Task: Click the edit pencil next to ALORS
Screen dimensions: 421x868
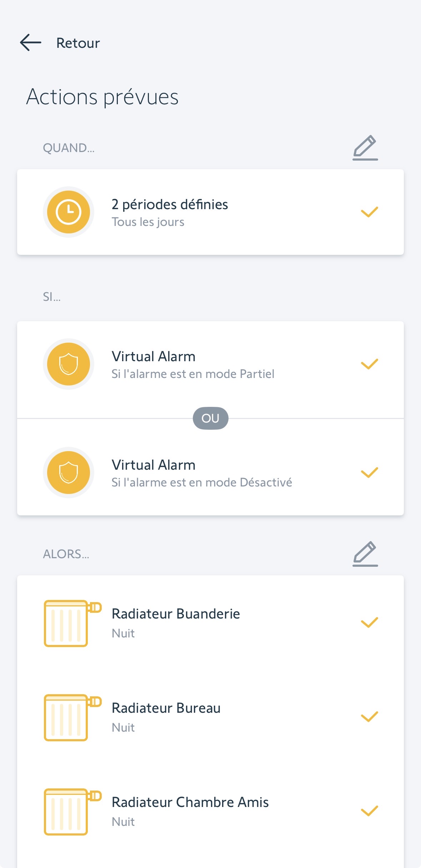Action: click(365, 554)
